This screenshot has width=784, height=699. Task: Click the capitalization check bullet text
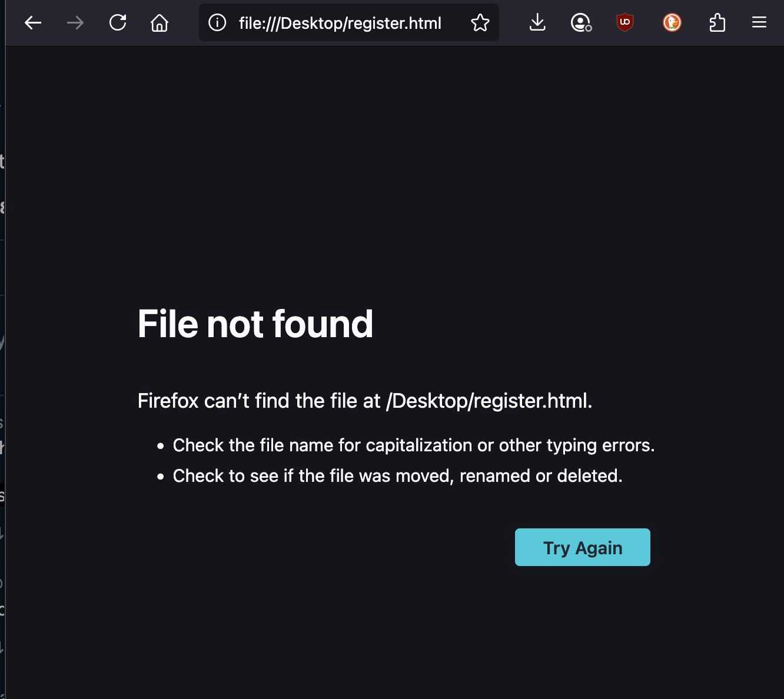[414, 445]
